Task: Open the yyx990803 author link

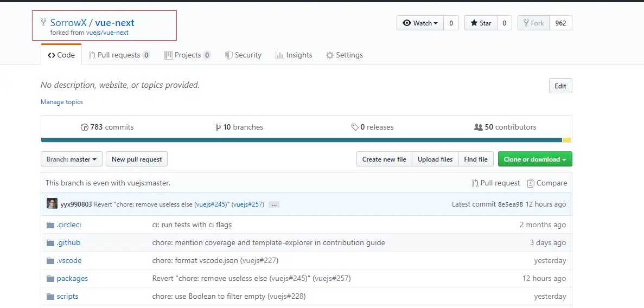Action: [76, 204]
